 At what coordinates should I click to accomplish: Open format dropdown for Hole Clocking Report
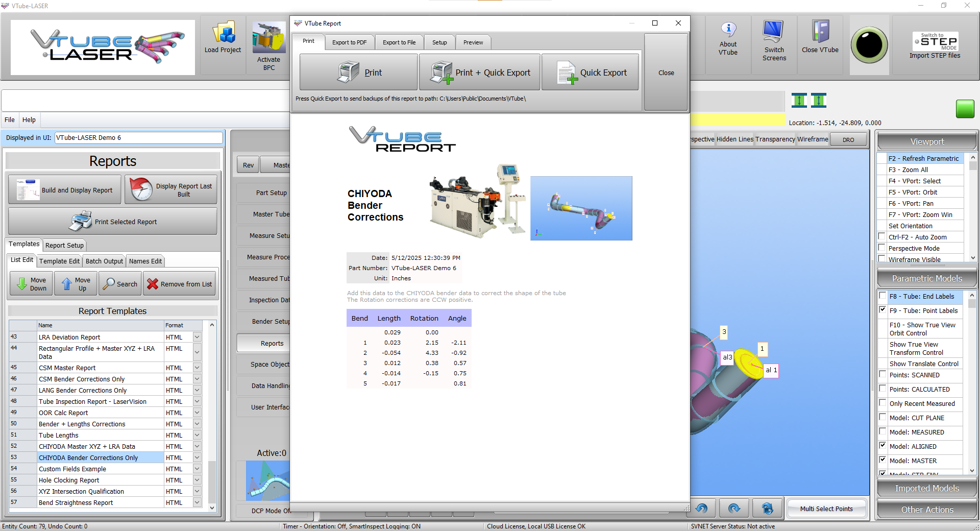pyautogui.click(x=197, y=480)
